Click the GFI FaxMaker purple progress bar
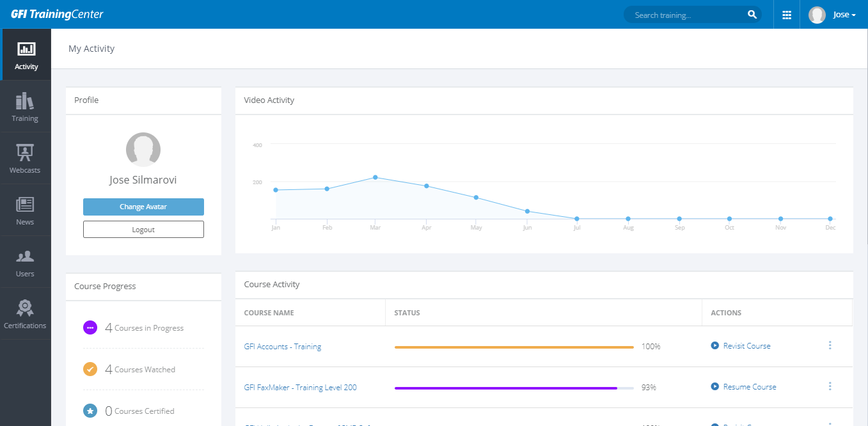 coord(505,388)
